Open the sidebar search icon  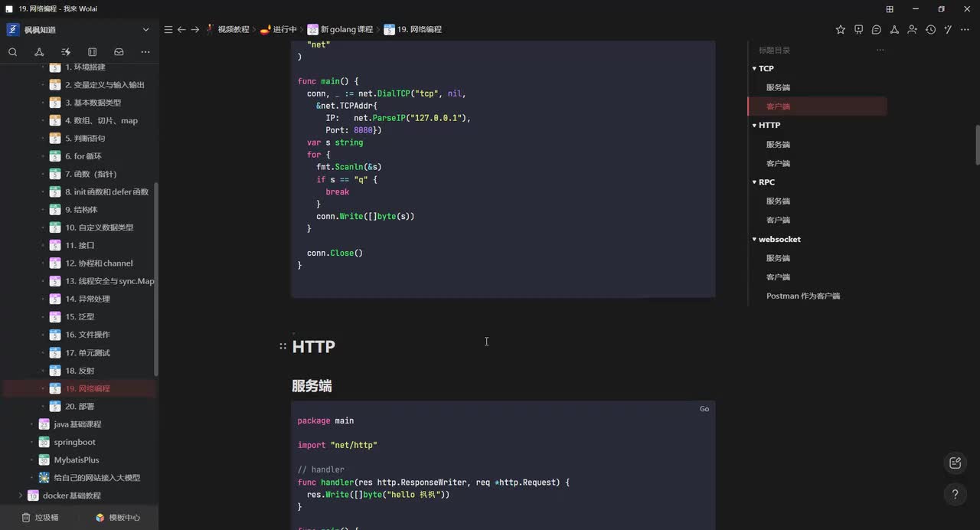[x=13, y=52]
